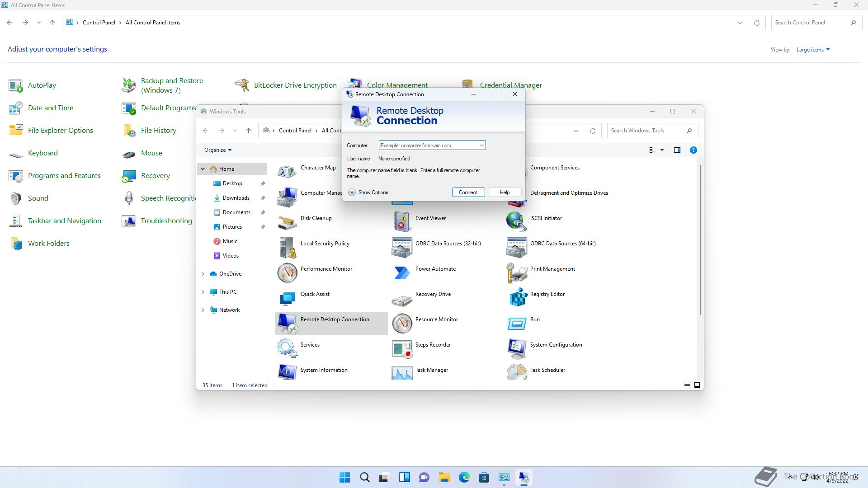Screen dimensions: 868x488
Task: Open System Configuration icon
Action: 517,348
